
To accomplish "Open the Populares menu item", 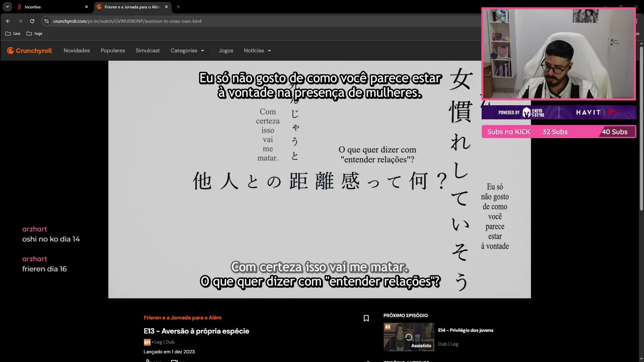I will click(113, 51).
